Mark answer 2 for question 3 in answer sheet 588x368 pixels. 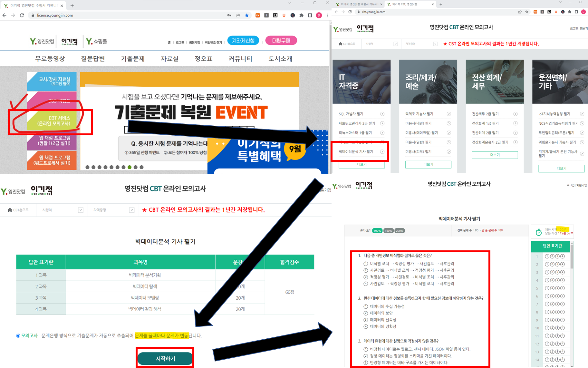(552, 272)
